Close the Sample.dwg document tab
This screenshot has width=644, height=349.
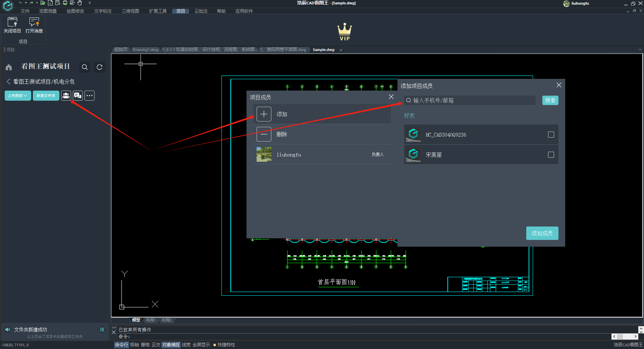(x=341, y=50)
